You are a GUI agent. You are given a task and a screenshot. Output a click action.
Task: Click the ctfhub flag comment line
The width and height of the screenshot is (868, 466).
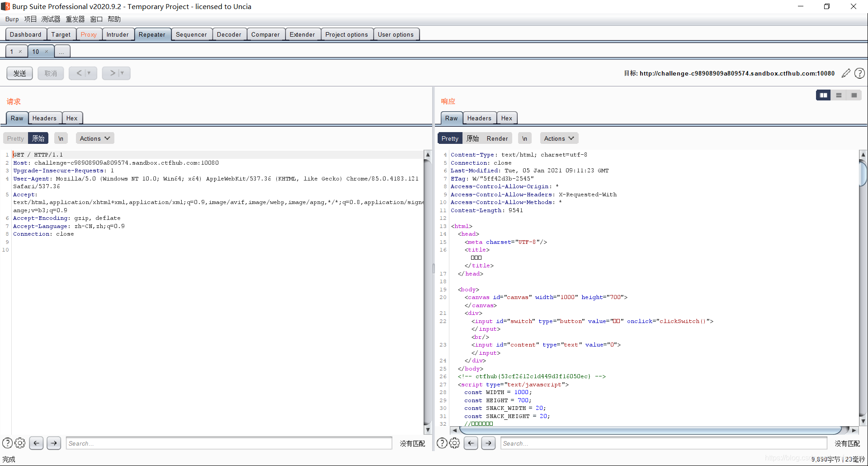(532, 376)
